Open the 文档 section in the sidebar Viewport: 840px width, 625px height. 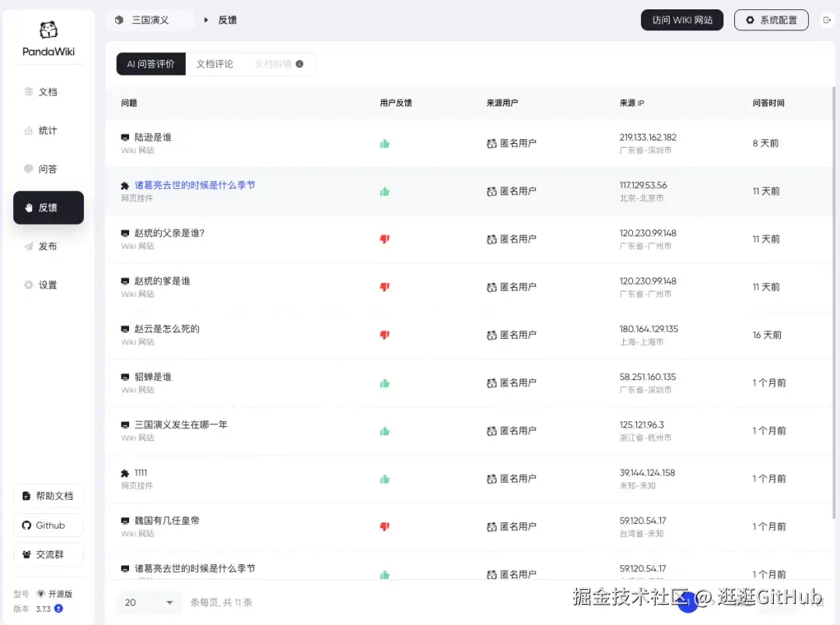click(x=46, y=92)
